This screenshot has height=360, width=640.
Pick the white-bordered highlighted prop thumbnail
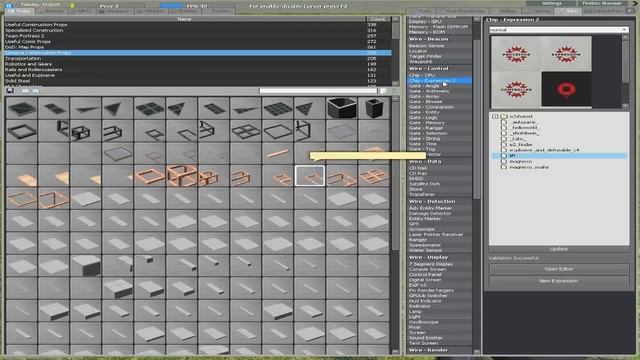310,176
